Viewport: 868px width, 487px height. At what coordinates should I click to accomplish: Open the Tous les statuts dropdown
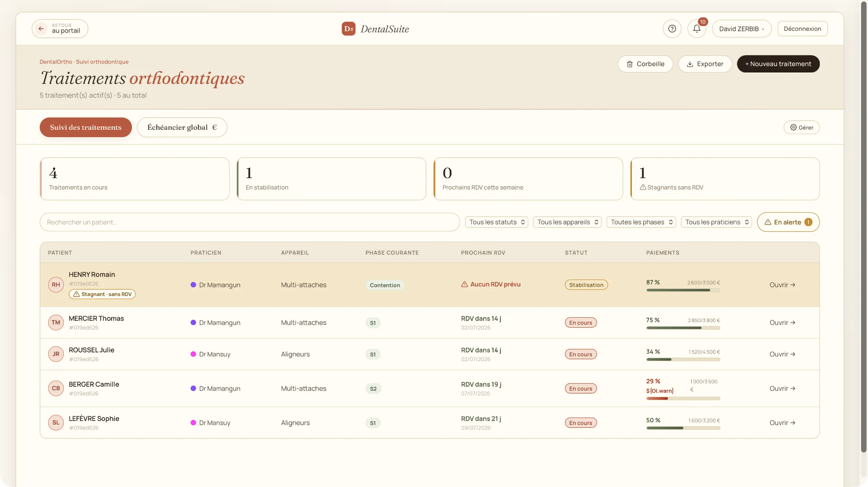(x=496, y=222)
